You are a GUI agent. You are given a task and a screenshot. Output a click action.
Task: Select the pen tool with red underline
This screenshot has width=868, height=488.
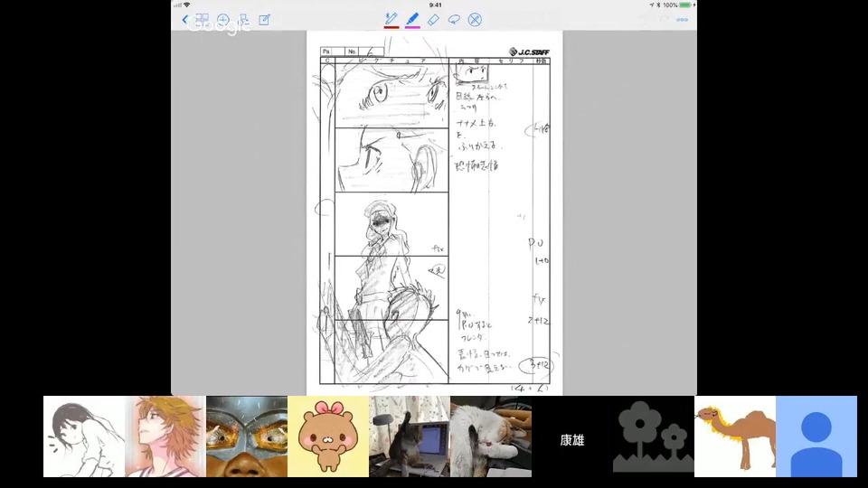[392, 19]
